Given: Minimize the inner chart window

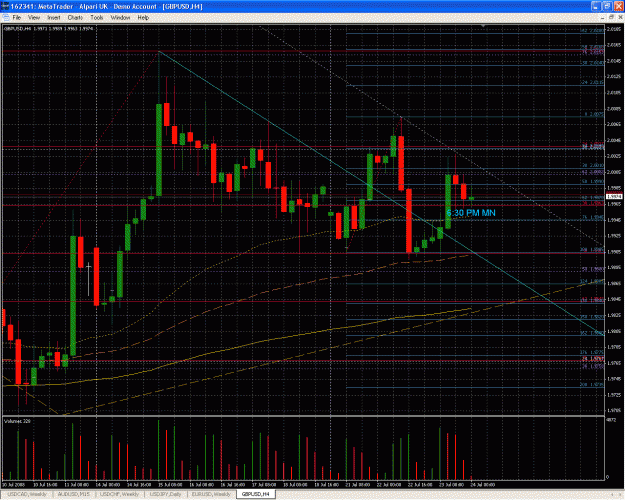Looking at the screenshot, I should [603, 17].
